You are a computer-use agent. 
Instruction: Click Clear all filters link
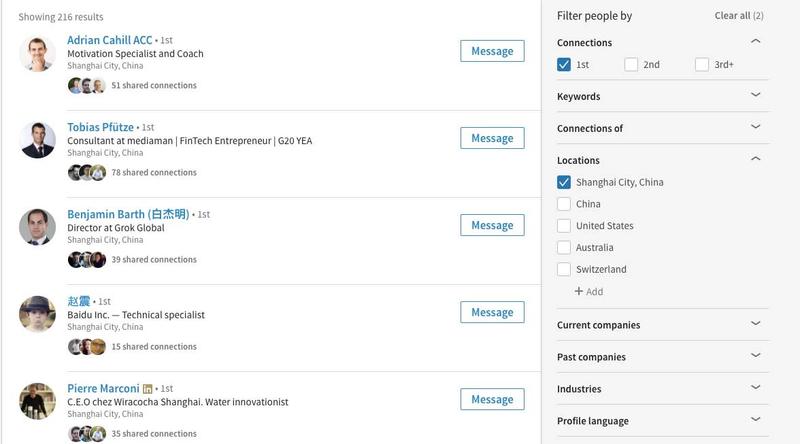[x=738, y=16]
